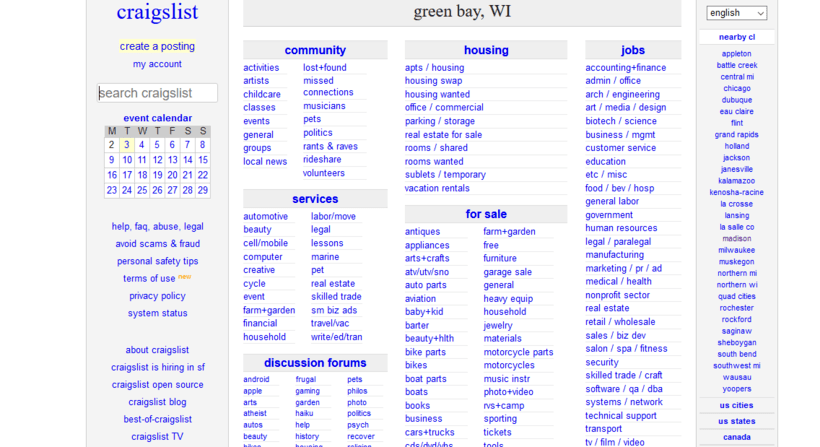This screenshot has width=820, height=447.
Task: Open the community section heading
Action: (x=315, y=50)
